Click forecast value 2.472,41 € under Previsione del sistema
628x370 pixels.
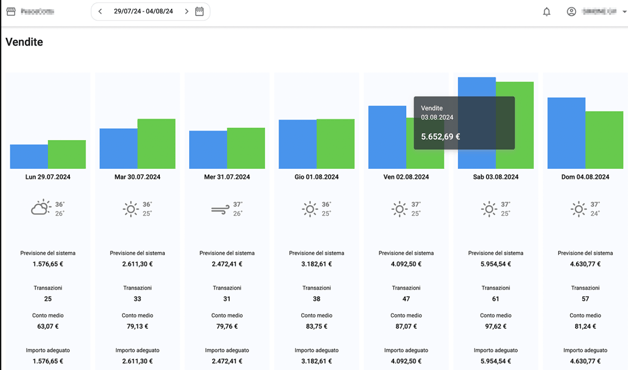pos(227,264)
